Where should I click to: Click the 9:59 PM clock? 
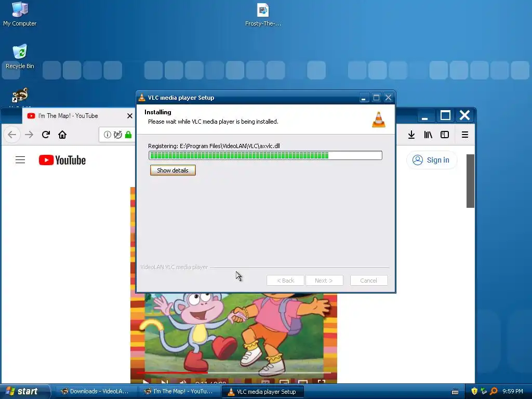(x=513, y=392)
